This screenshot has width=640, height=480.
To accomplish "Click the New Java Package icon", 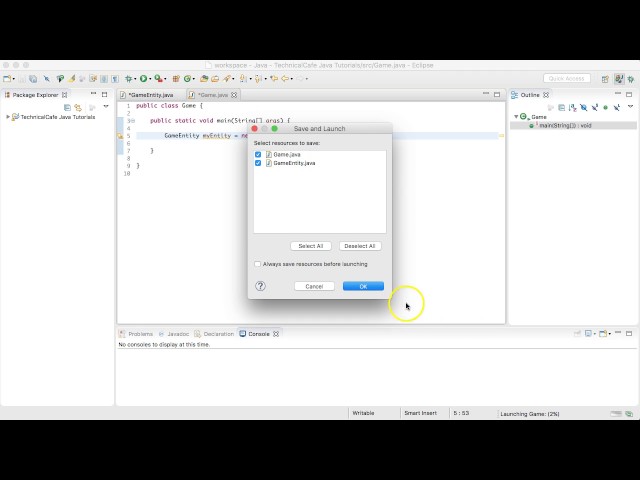I will point(176,79).
